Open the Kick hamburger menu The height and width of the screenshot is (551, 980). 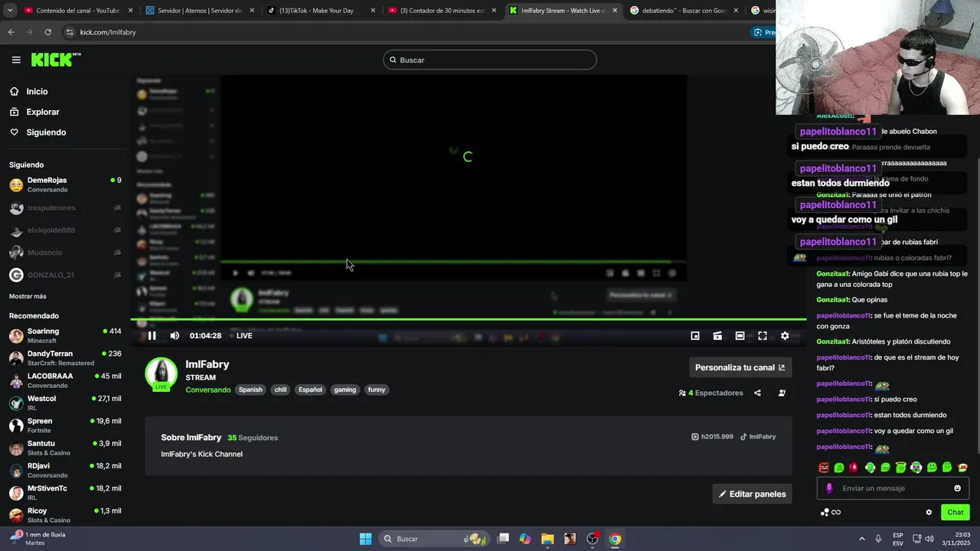point(16,60)
